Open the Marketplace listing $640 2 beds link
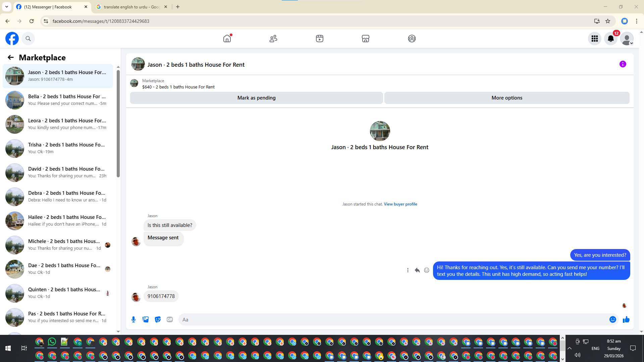The image size is (644, 362). coord(178,87)
